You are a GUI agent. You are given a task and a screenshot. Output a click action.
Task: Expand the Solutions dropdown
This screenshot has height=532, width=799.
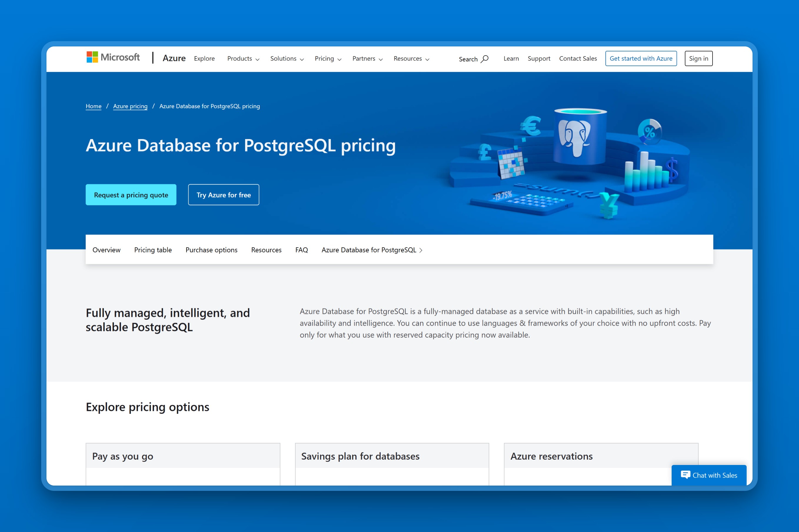click(x=287, y=59)
